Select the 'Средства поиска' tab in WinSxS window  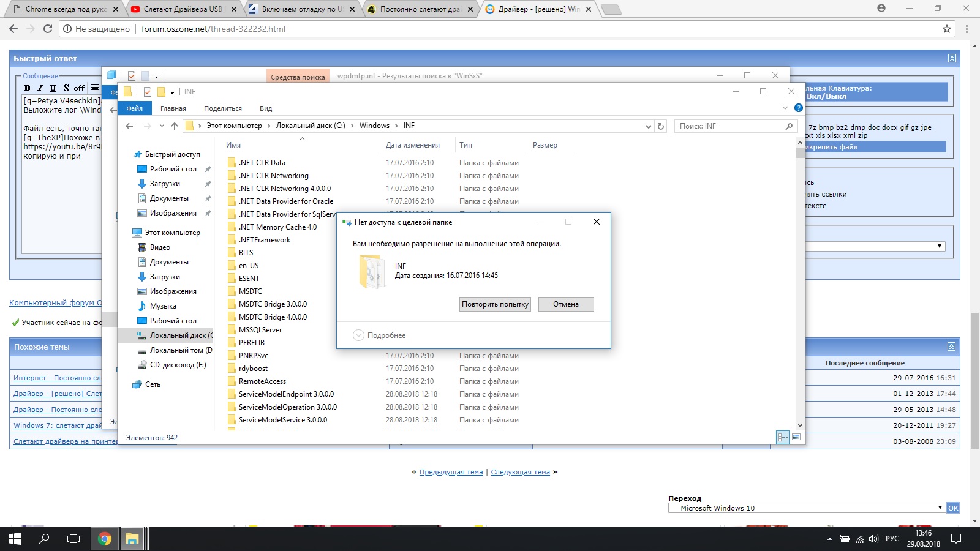[298, 77]
